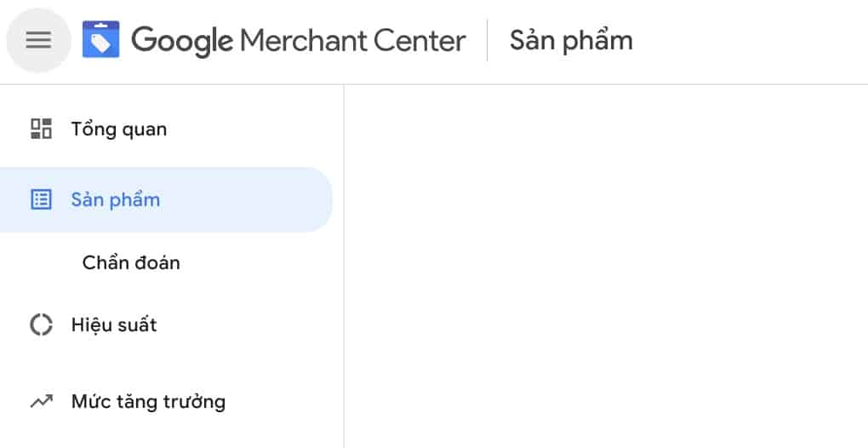Open the Tổng quan overview page

click(x=119, y=129)
